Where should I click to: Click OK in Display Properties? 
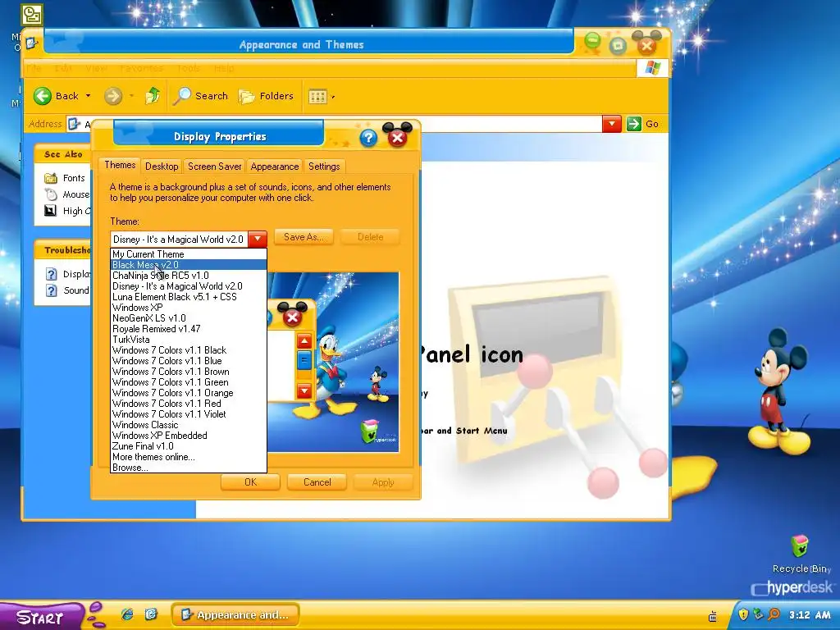tap(250, 482)
